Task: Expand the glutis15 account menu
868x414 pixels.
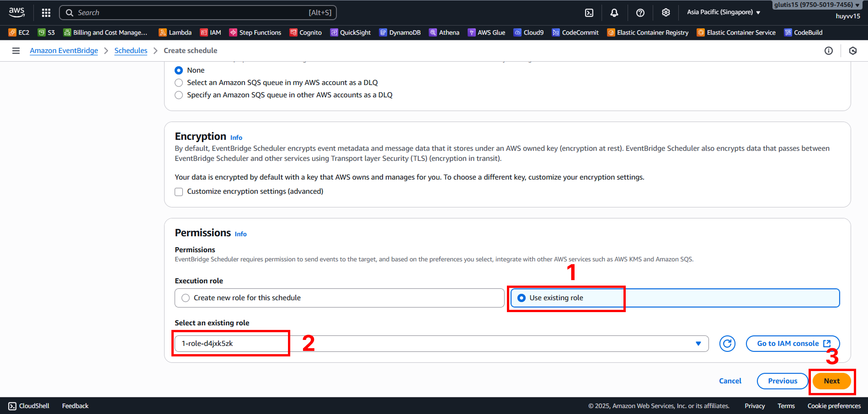Action: pyautogui.click(x=816, y=5)
